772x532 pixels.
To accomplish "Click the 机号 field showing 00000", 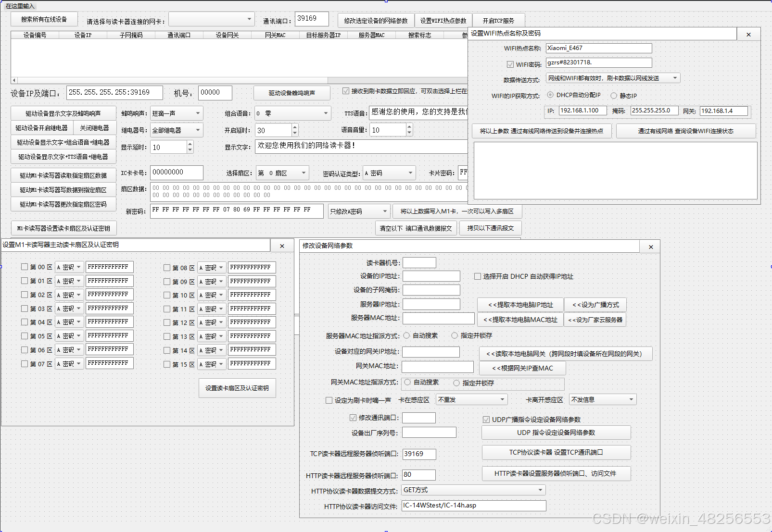I will click(x=215, y=92).
